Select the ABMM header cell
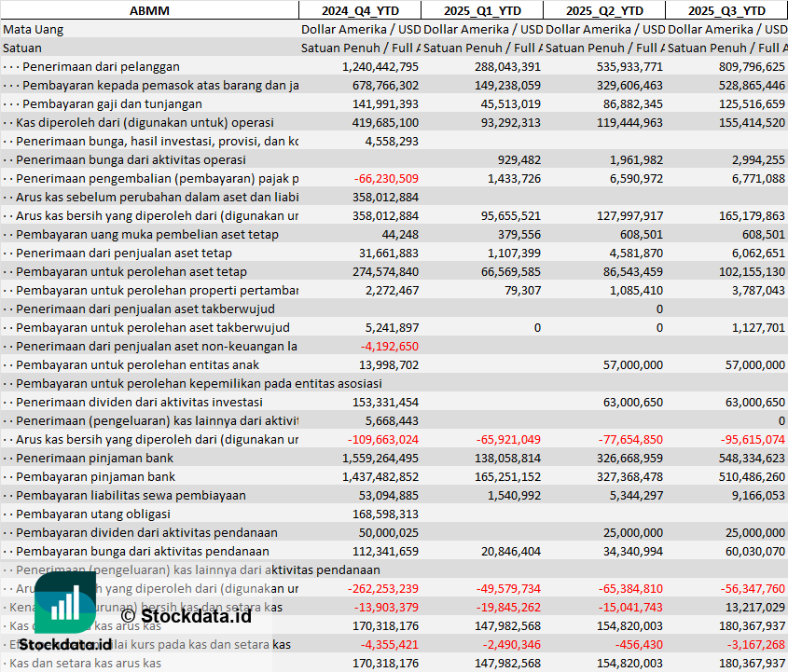 point(149,10)
